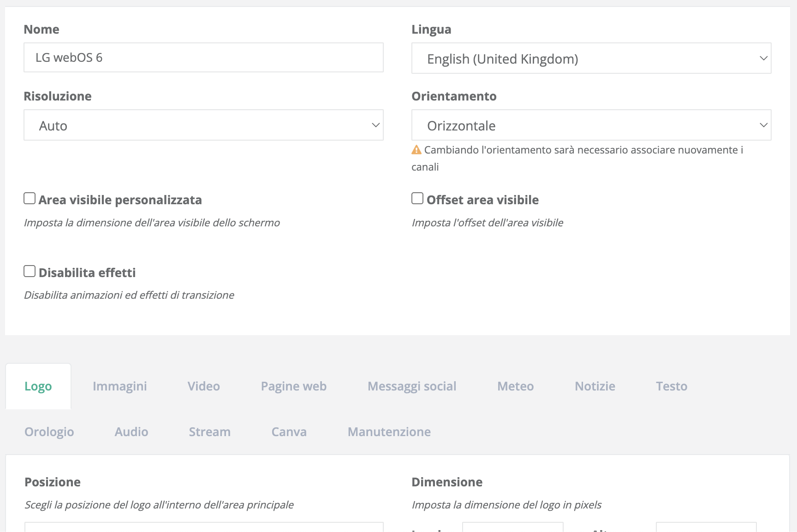Open the Video tab
This screenshot has width=797, height=532.
(203, 386)
